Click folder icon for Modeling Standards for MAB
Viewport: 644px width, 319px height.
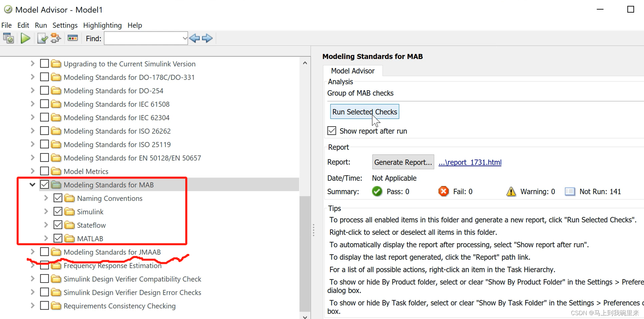click(x=56, y=185)
